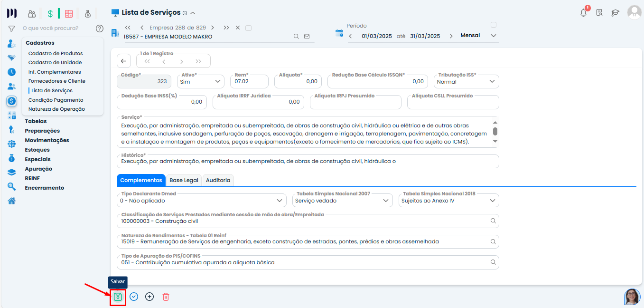The width and height of the screenshot is (644, 308).
Task: Open the Ativo dropdown
Action: 201,82
